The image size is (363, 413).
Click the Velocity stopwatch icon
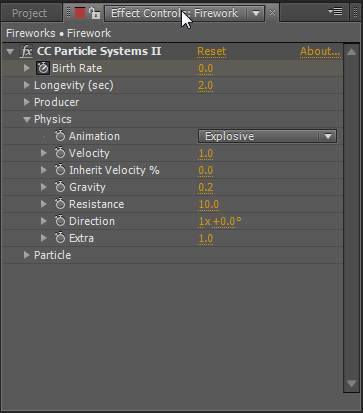pos(60,153)
